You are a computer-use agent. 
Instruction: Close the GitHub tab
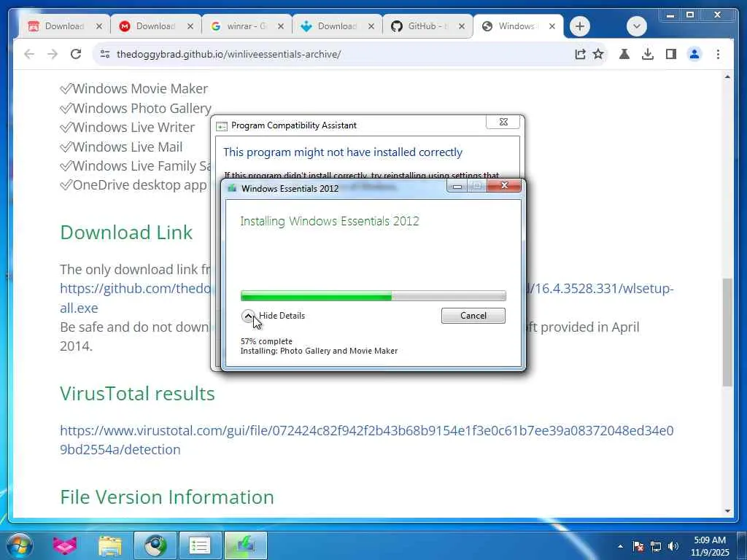tap(461, 26)
